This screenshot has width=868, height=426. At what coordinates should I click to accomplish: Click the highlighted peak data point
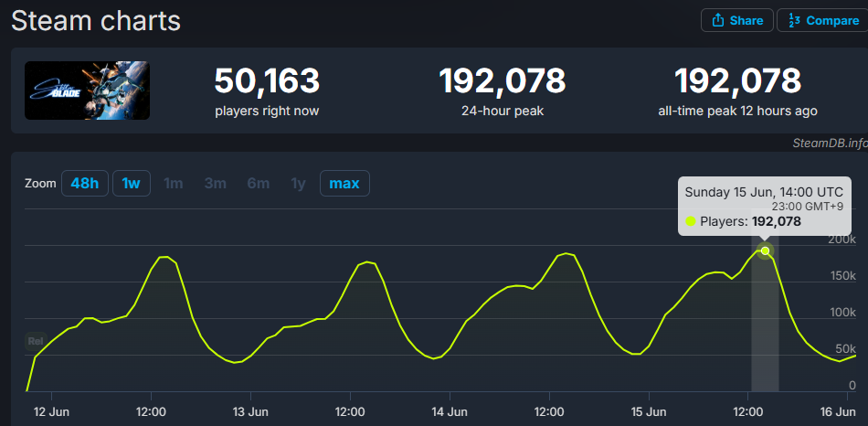click(765, 250)
